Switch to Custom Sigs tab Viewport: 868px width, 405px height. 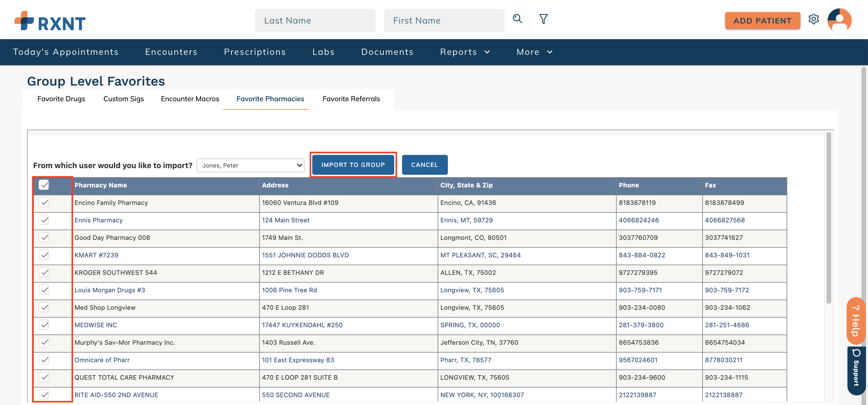click(123, 99)
